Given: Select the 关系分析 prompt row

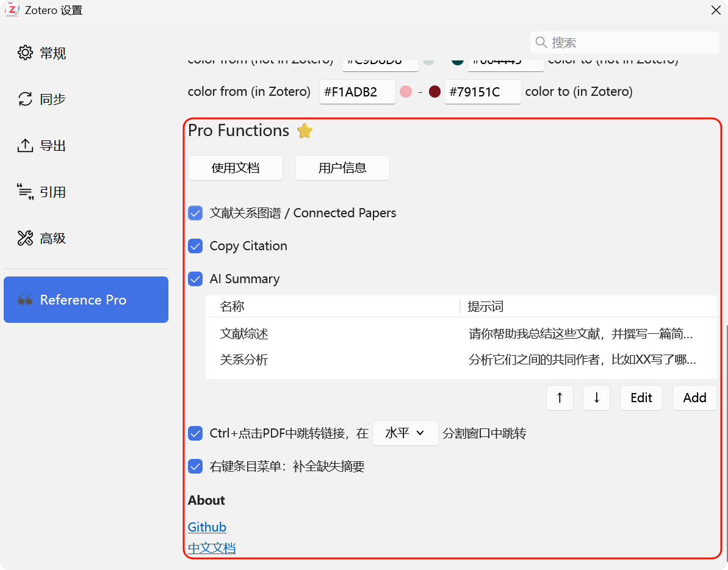Looking at the screenshot, I should coord(461,359).
